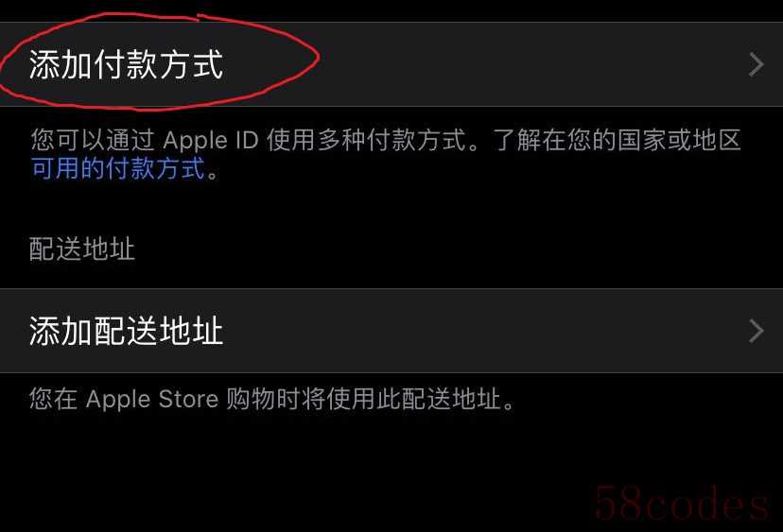Tap empty middle of the 添加付款方式 row
The height and width of the screenshot is (532, 783).
click(484, 64)
